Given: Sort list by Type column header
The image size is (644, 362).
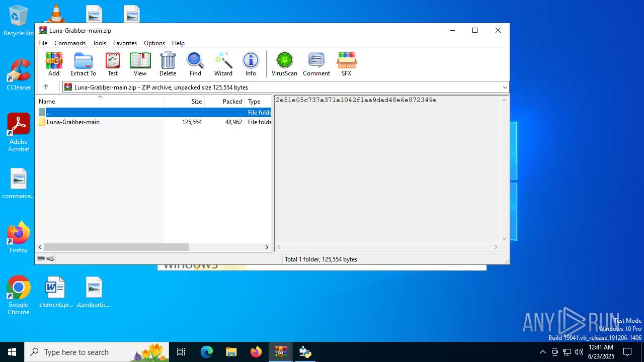Looking at the screenshot, I should (259, 101).
